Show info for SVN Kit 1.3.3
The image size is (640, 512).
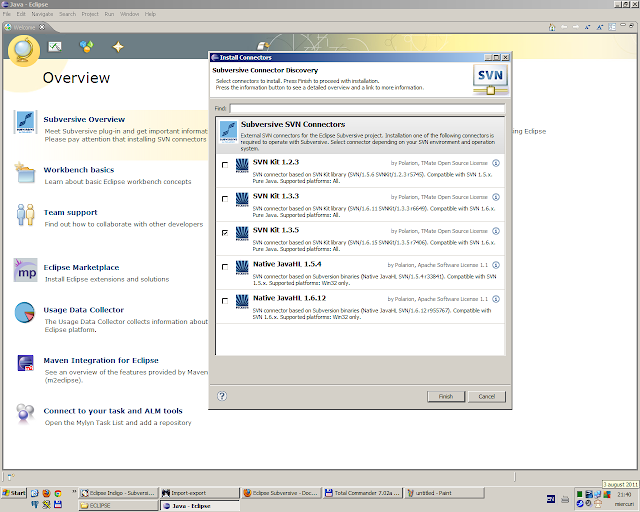click(496, 197)
